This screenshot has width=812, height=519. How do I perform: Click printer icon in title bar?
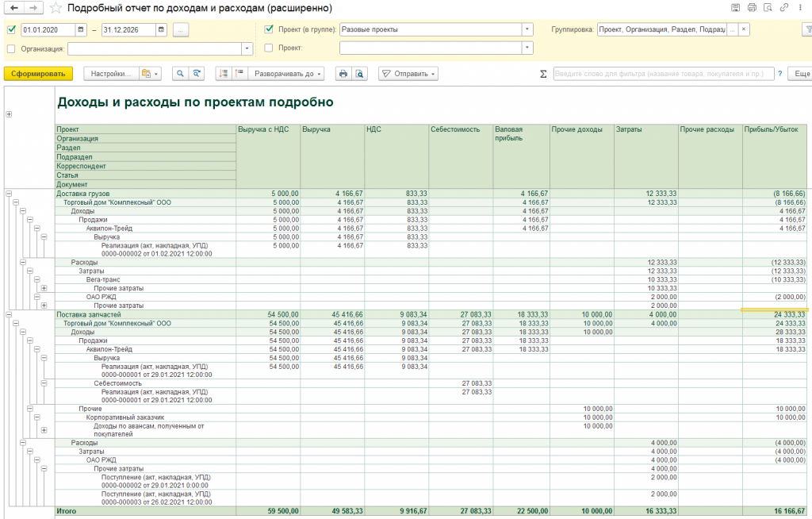point(752,8)
